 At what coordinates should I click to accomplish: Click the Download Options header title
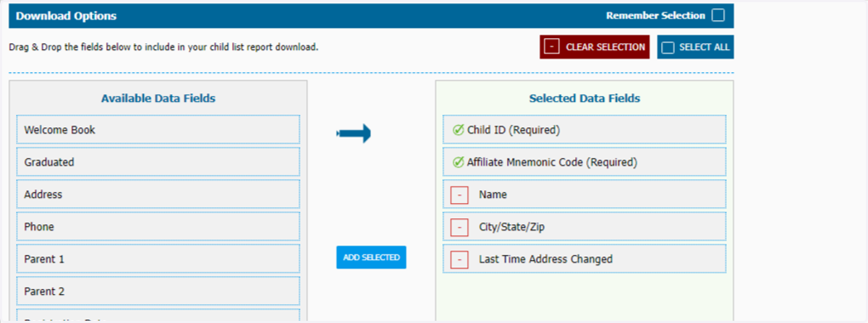coord(66,16)
